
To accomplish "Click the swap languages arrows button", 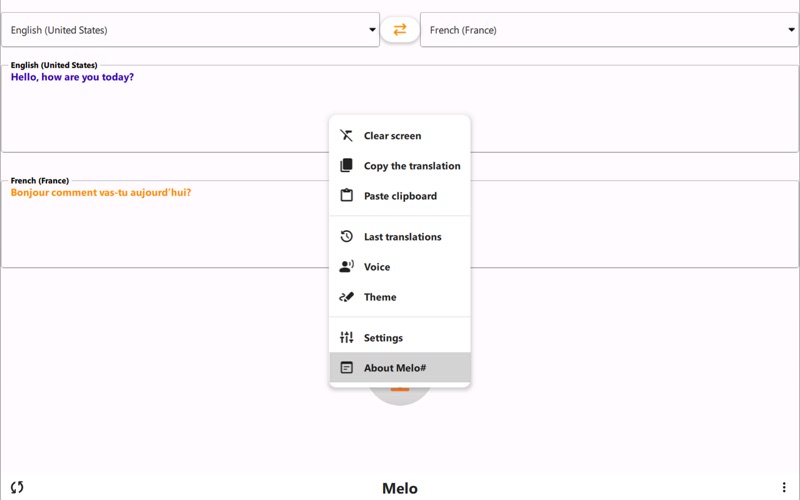I will point(399,30).
